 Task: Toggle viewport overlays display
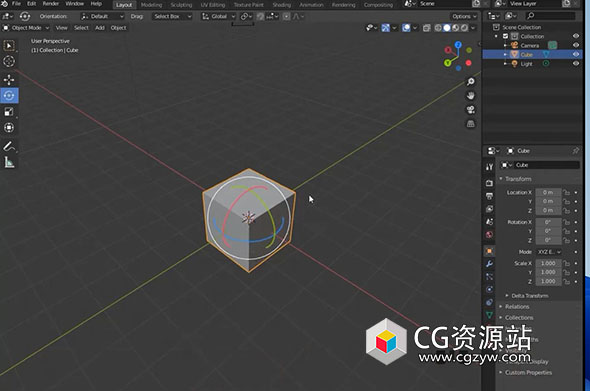(406, 28)
